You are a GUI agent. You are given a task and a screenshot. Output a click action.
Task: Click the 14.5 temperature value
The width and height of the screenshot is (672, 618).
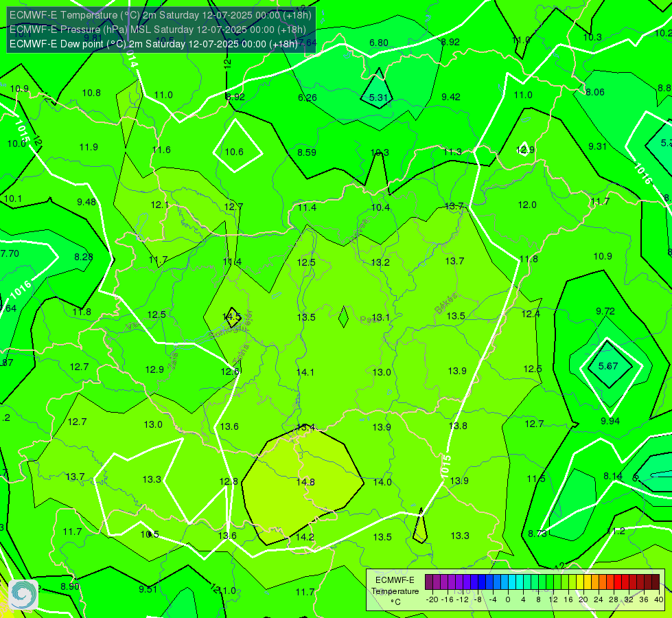click(232, 317)
